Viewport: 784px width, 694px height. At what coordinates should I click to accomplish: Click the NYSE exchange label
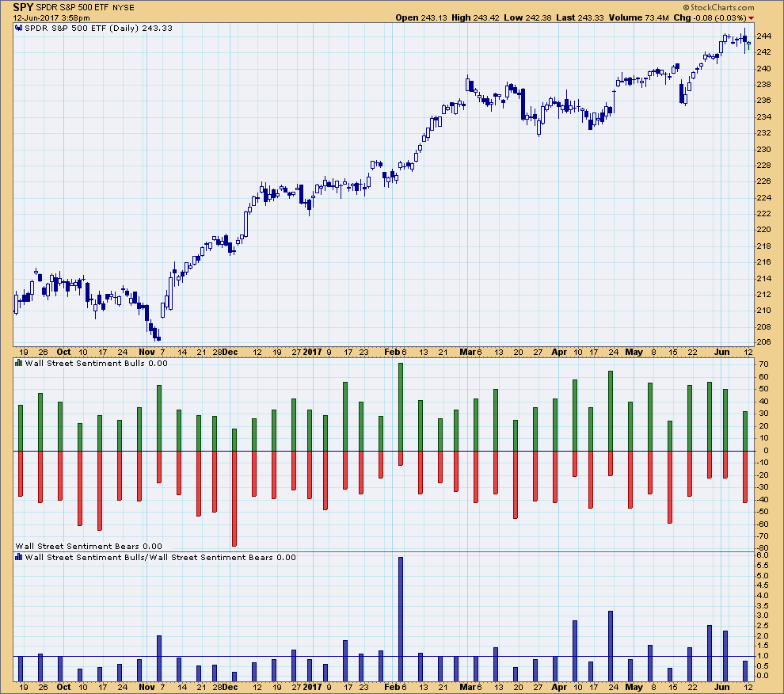(x=123, y=8)
